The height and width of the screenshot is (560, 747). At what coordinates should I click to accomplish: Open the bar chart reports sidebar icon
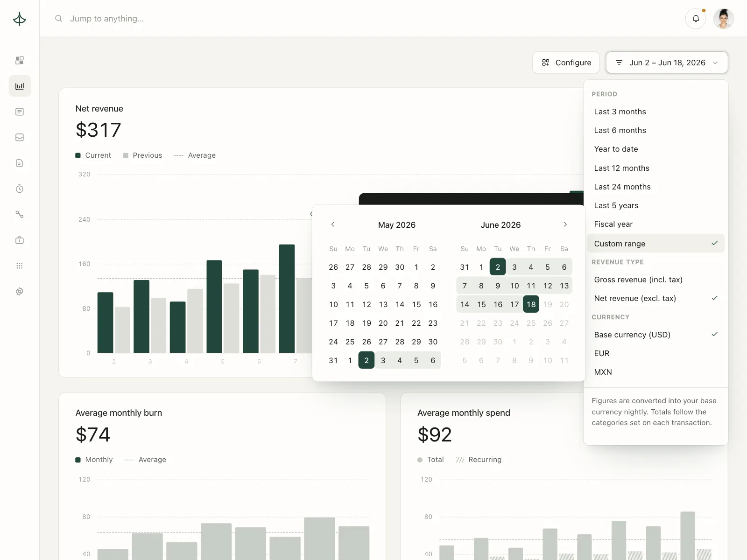coord(20,86)
